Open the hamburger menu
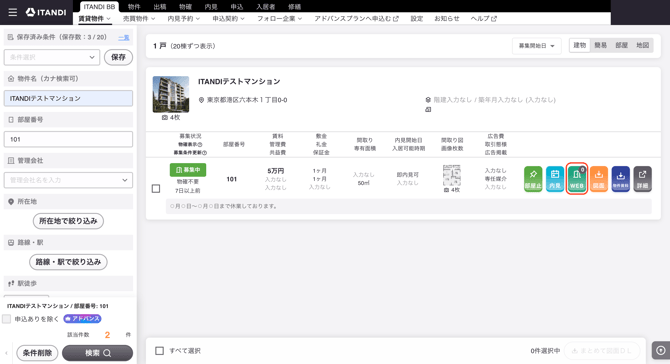 point(13,12)
